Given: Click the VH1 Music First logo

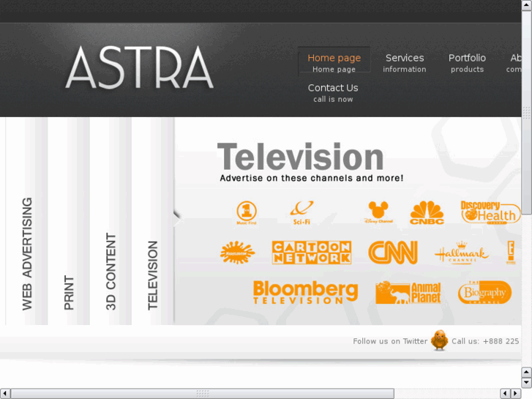Looking at the screenshot, I should pyautogui.click(x=247, y=213).
